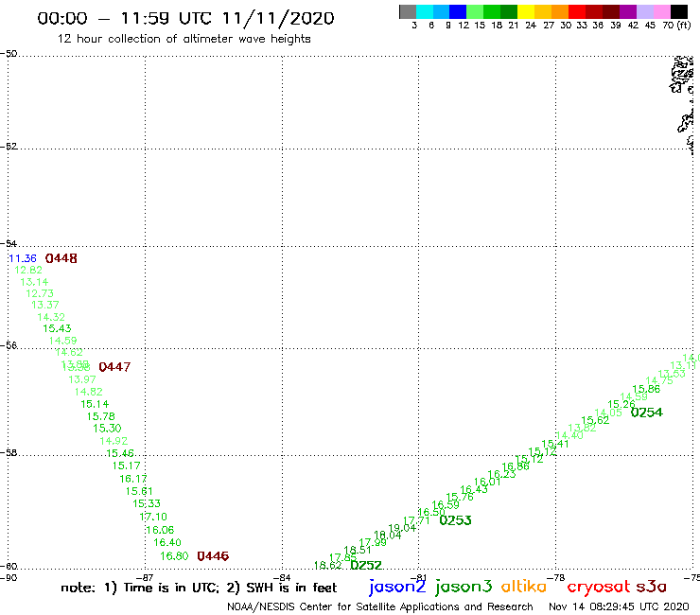Click the jason2 satellite legend label
Image resolution: width=700 pixels, height=615 pixels.
397,587
